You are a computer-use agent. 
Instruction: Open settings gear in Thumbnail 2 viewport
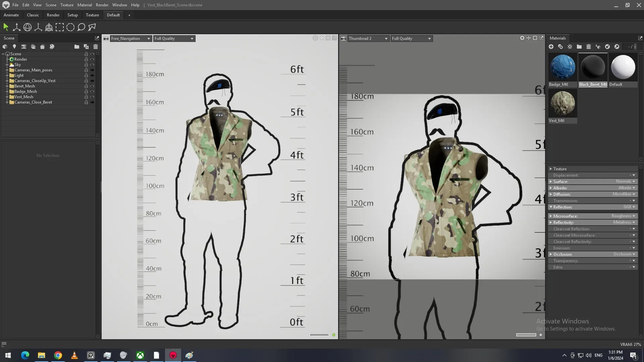pyautogui.click(x=522, y=38)
